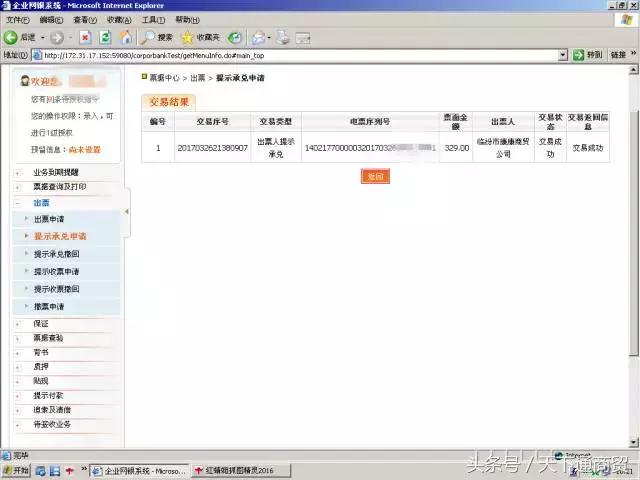Click the IE quick launch taskbar icon
The height and width of the screenshot is (480, 640).
tap(40, 471)
